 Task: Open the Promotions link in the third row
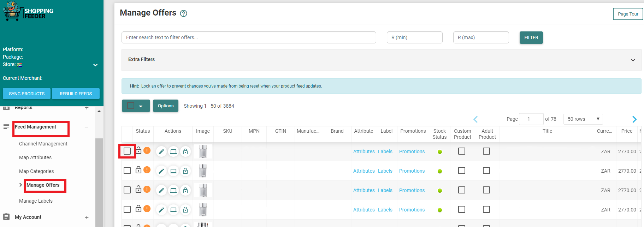coord(412,190)
